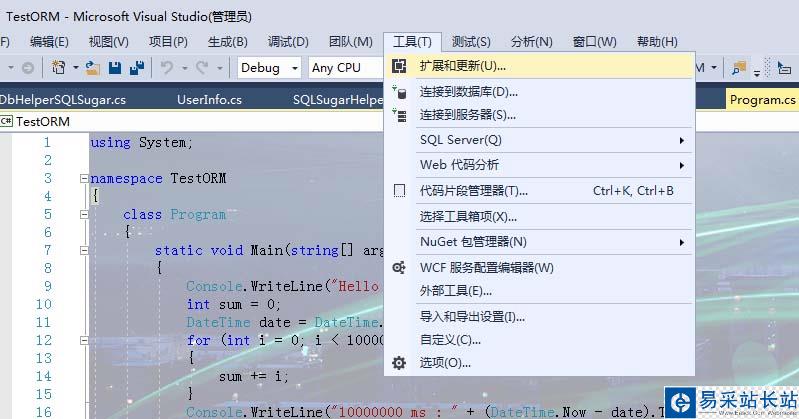Expand the Web code analysis submenu

(682, 165)
